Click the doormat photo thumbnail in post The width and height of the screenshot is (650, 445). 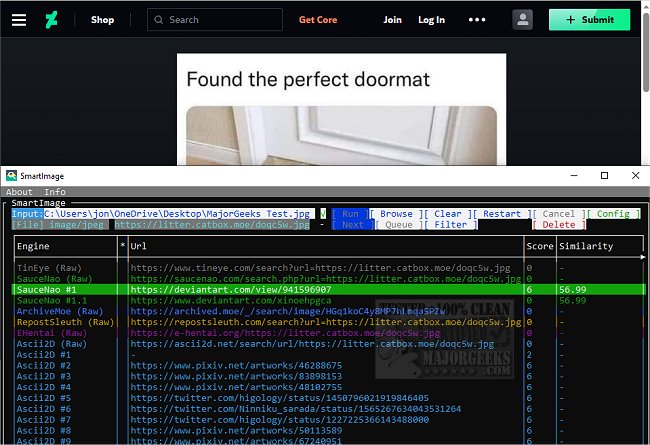(341, 135)
